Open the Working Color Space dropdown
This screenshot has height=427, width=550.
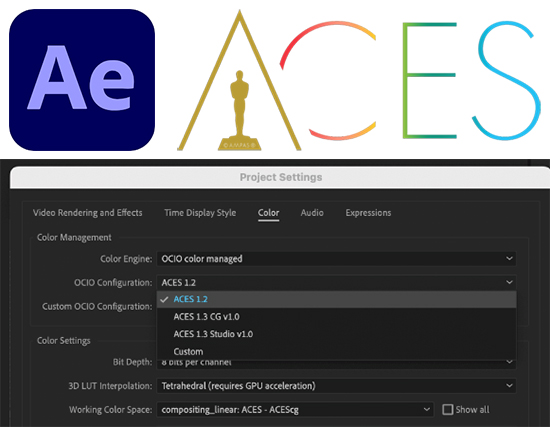(x=295, y=409)
